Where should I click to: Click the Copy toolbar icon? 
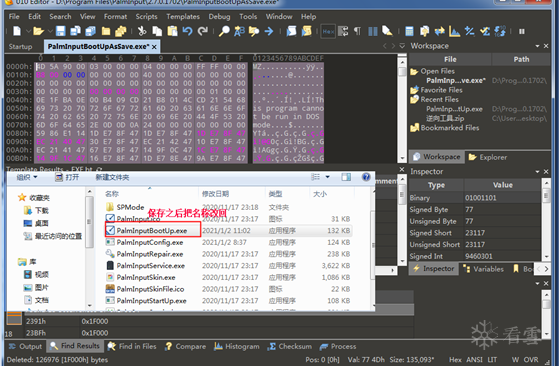pos(157,31)
